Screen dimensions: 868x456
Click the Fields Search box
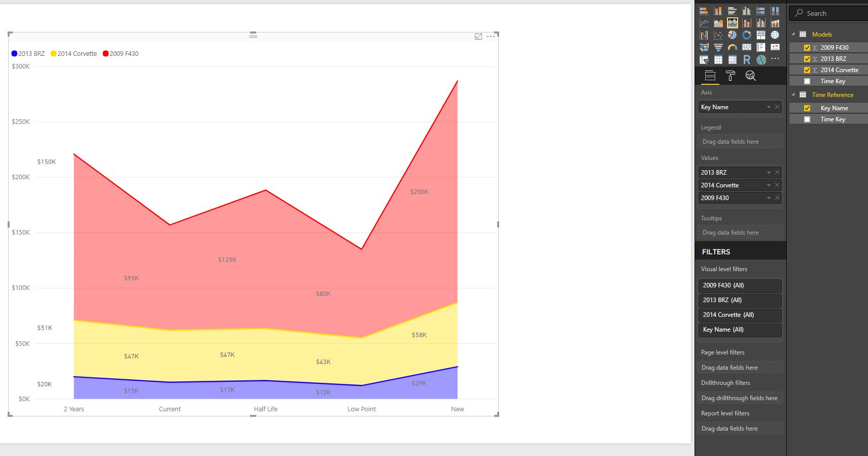click(x=828, y=14)
